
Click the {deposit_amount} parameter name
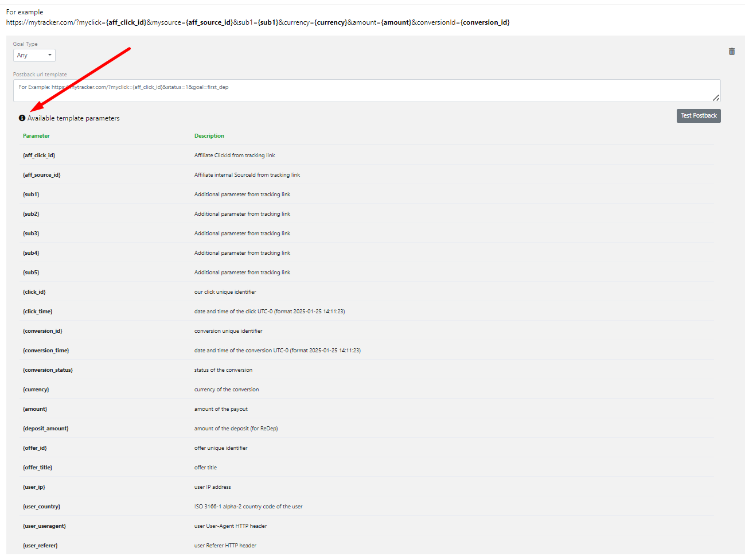click(x=46, y=429)
